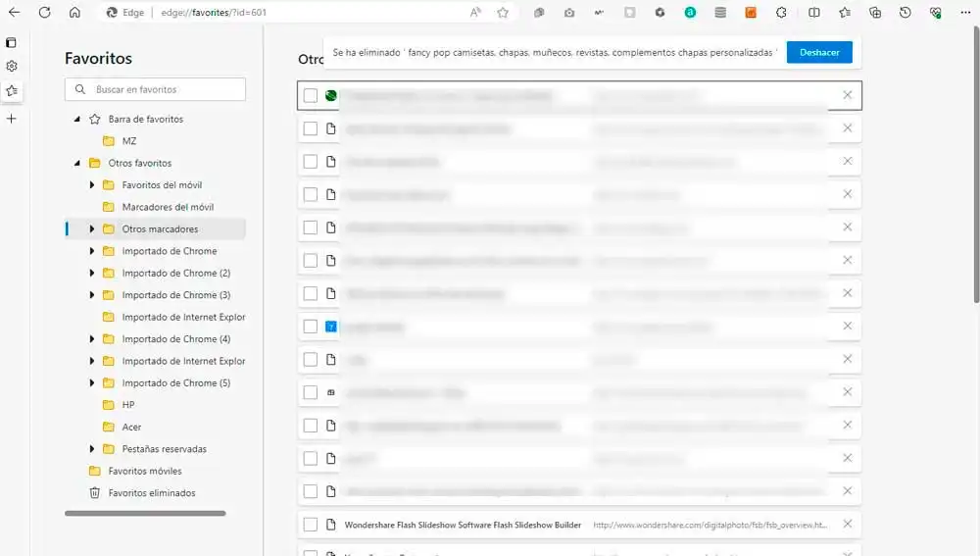Expand the Otros marcadores folder arrow
The image size is (980, 556).
click(x=92, y=228)
